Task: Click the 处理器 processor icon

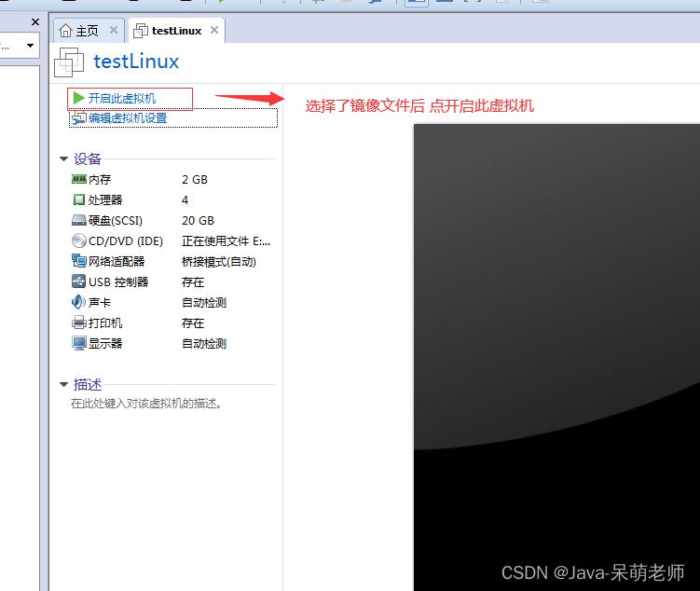Action: click(78, 199)
